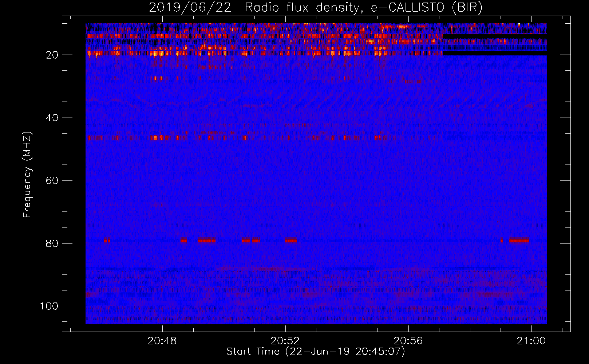589x364 pixels.
Task: Click the 21:00 time tick label
Action: (531, 341)
